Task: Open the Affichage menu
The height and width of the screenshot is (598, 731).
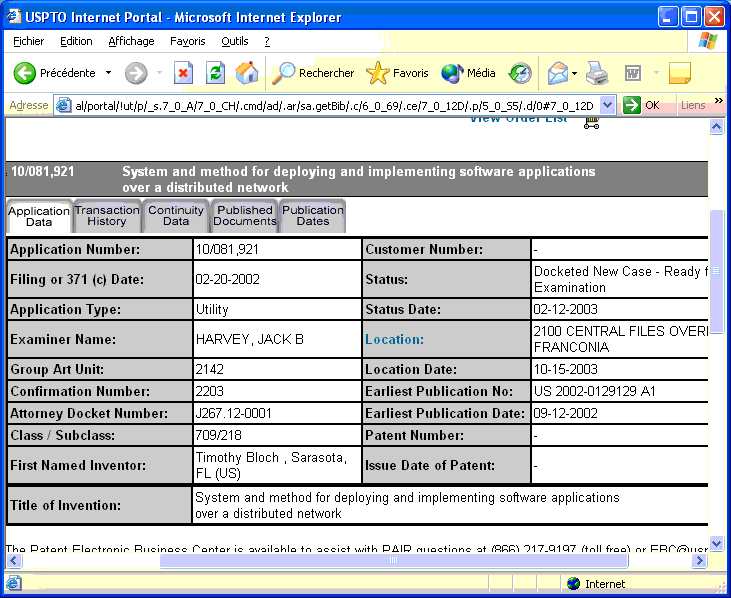Action: (x=131, y=41)
